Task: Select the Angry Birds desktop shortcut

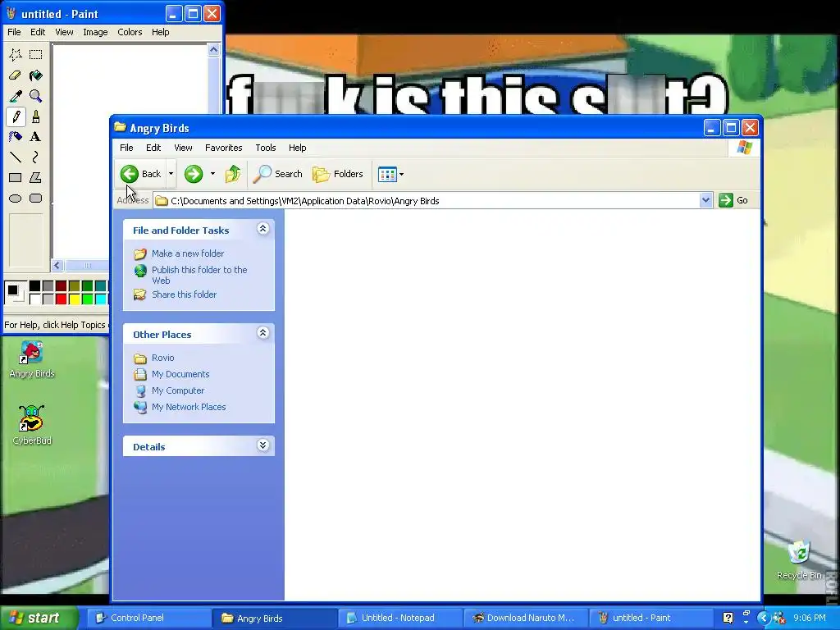Action: [x=32, y=359]
